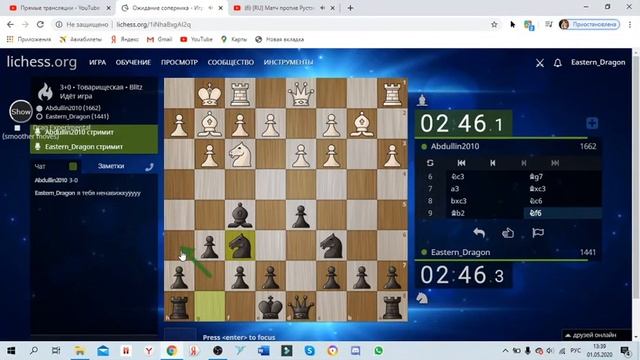
Task: Select highlighted move ♘f6 in move list
Action: (x=562, y=213)
